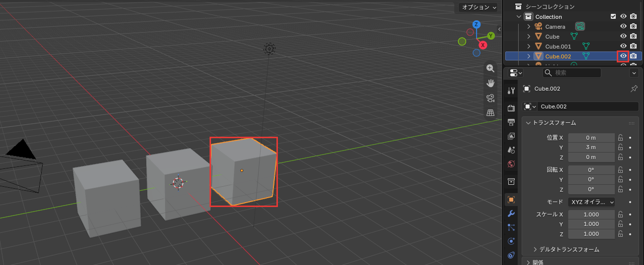Click the 回転 Y field
The image size is (644, 265).
[x=591, y=179]
